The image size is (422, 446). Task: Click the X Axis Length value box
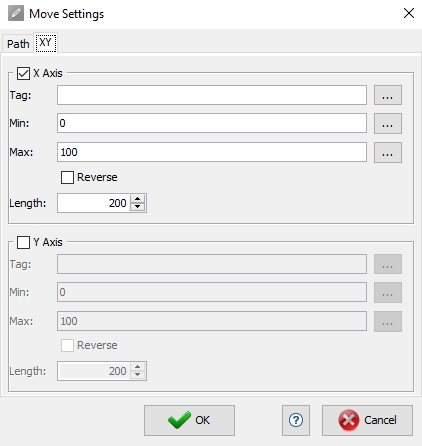coord(94,203)
